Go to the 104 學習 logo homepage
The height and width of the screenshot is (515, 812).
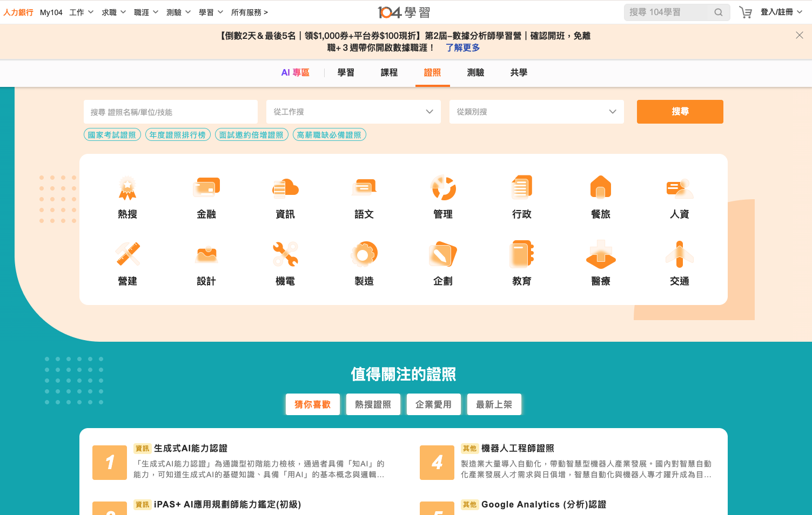click(x=404, y=12)
